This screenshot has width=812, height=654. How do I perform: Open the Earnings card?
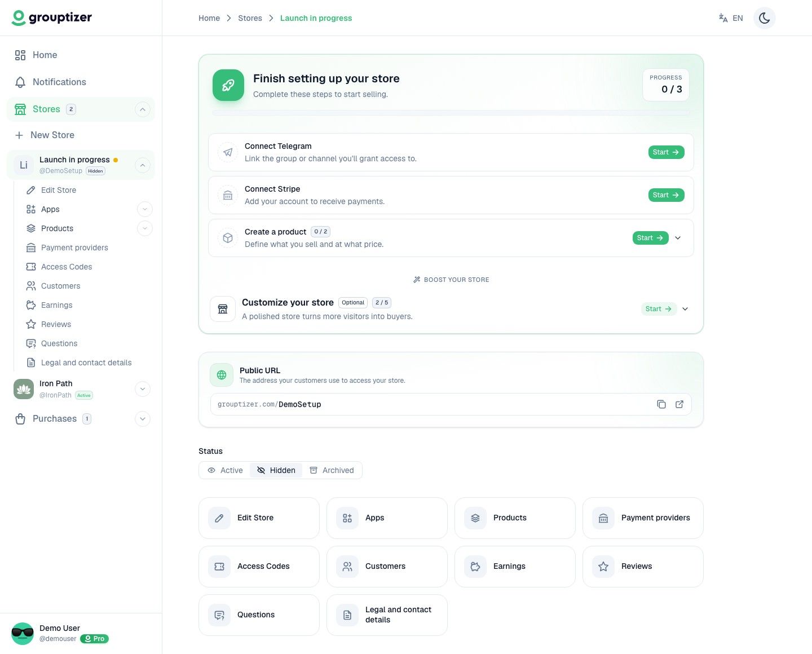point(515,567)
